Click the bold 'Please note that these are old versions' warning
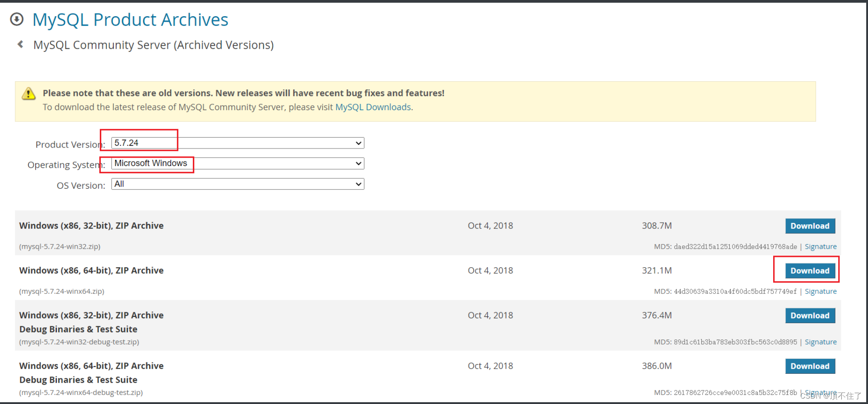 243,93
